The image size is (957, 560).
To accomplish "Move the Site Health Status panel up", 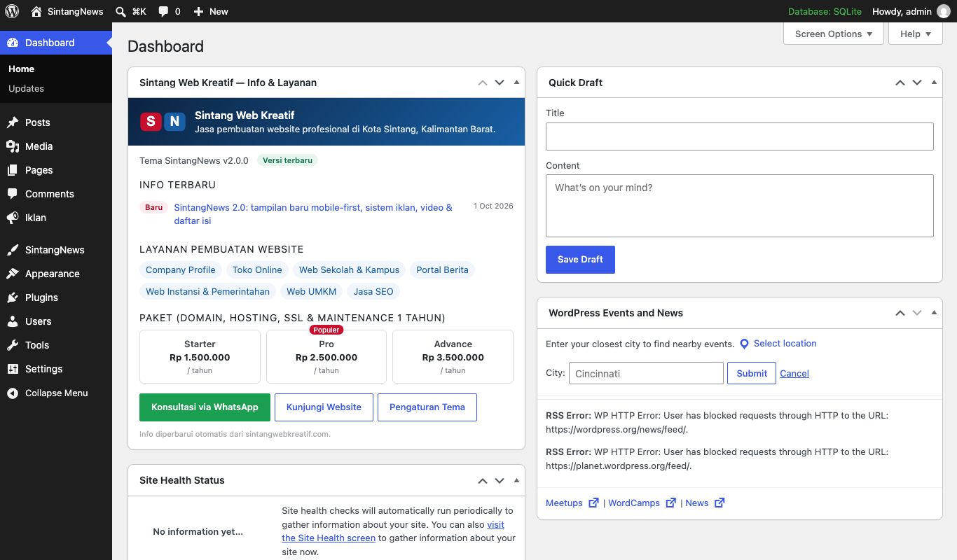I will tap(483, 481).
